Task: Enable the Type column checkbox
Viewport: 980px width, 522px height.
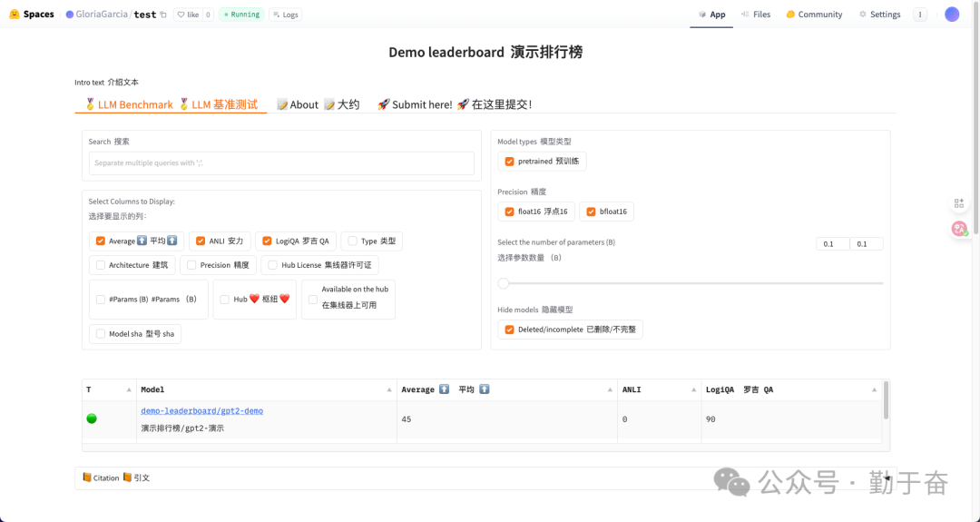Action: coord(352,241)
